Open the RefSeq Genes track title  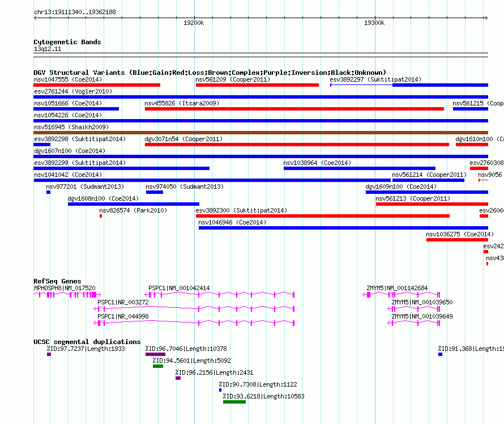coord(57,281)
